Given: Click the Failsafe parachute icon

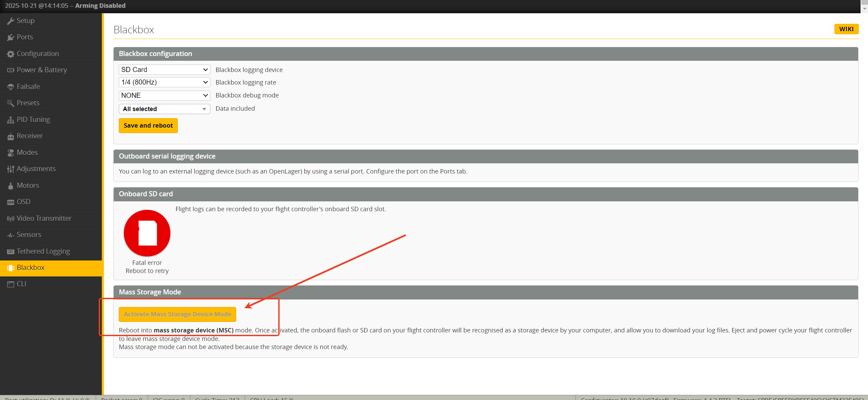Looking at the screenshot, I should point(11,87).
